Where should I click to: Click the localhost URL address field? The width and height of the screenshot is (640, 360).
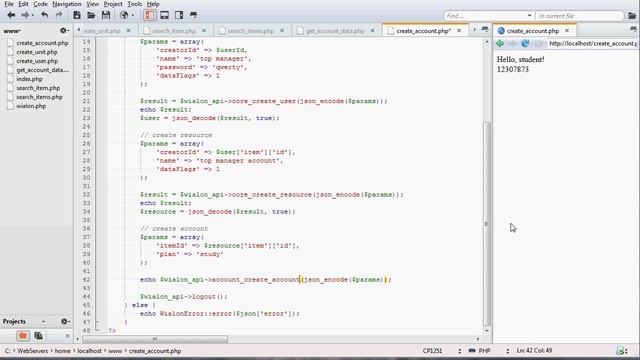click(592, 43)
